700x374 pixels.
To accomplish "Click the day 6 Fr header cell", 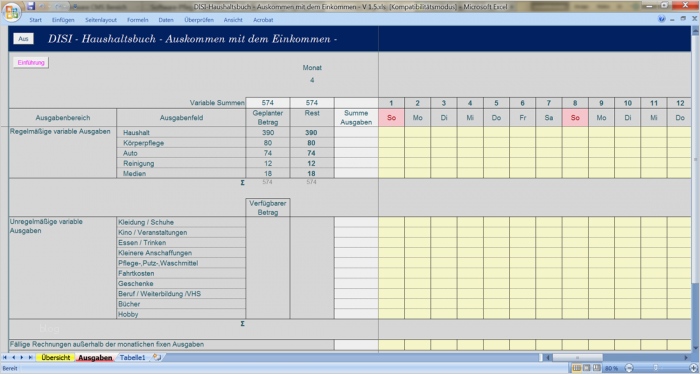I will (x=522, y=118).
